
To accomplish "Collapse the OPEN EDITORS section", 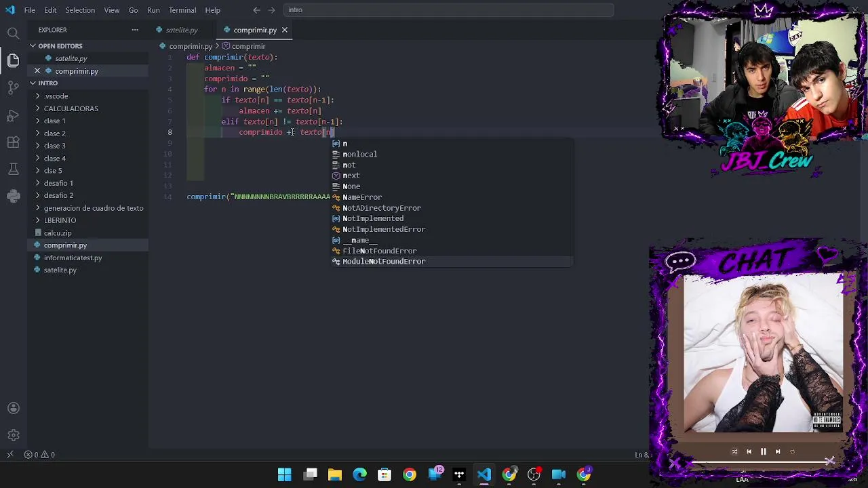I will point(88,46).
